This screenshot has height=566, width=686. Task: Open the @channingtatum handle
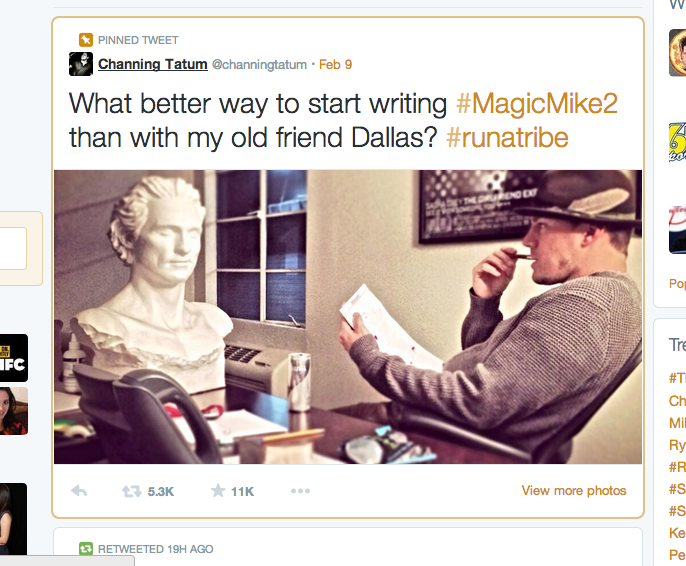click(259, 65)
